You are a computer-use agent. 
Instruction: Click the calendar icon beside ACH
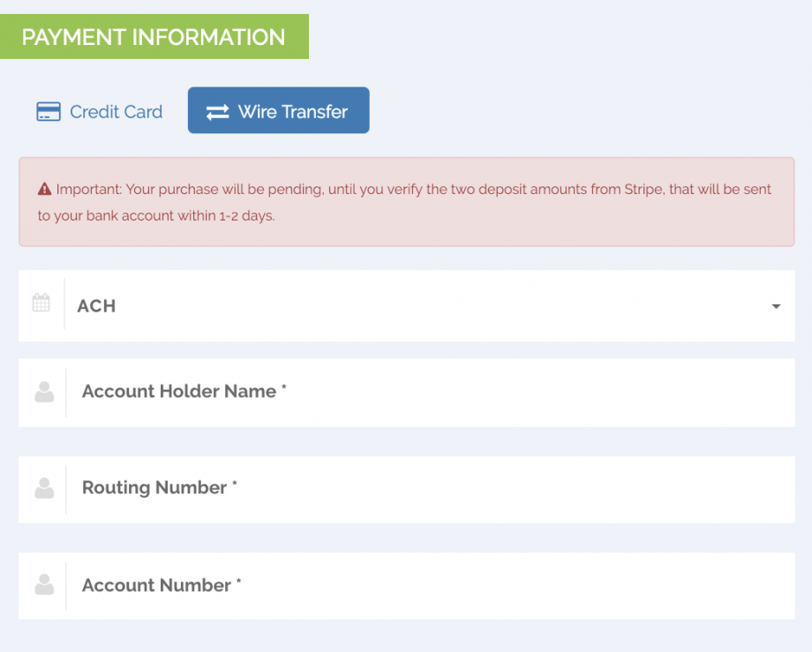click(x=41, y=304)
